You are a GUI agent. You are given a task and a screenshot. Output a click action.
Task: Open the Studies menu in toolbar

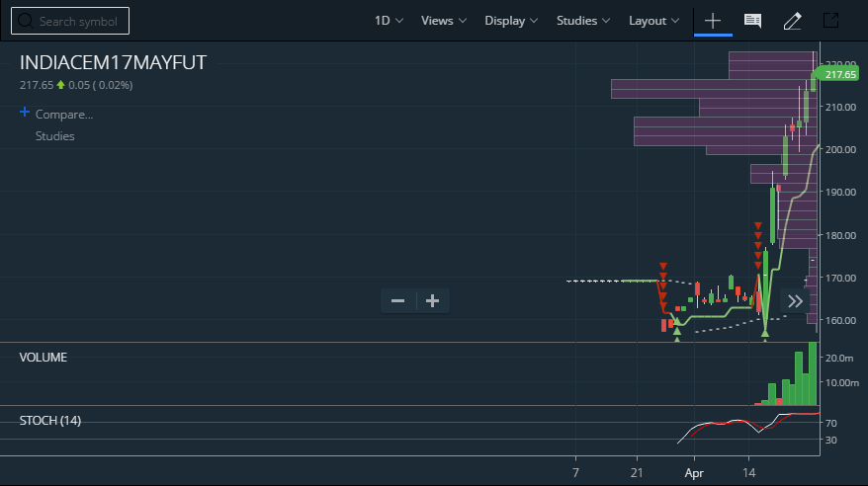coord(583,21)
